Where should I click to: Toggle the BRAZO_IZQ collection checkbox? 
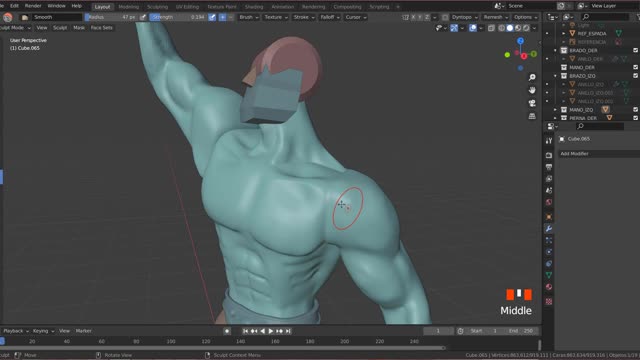(x=636, y=76)
